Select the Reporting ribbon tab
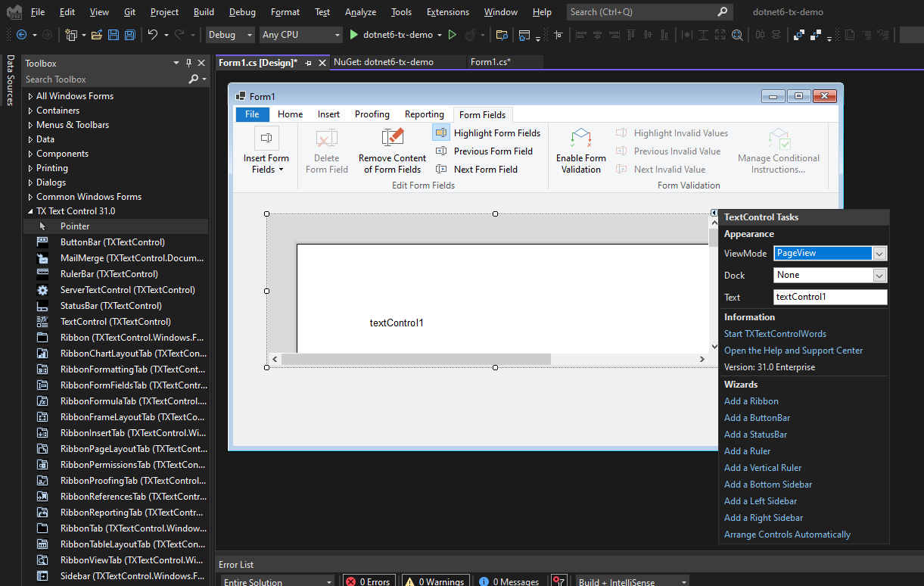 click(x=424, y=114)
